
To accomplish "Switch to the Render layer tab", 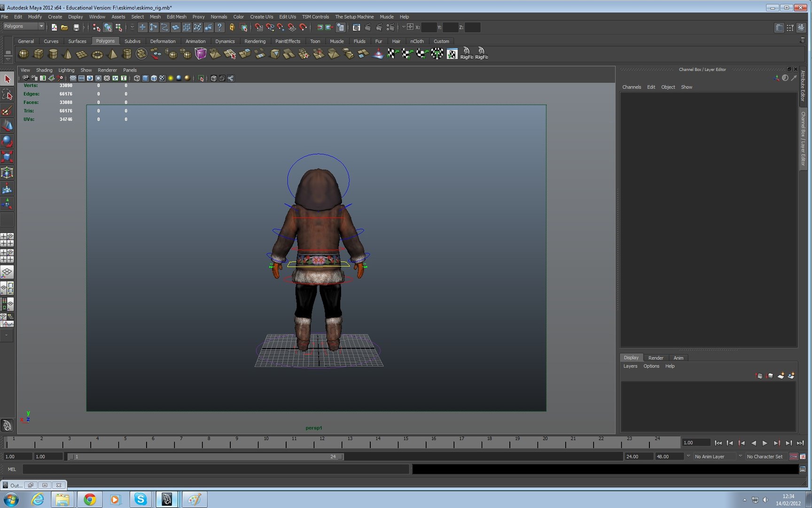I will coord(656,358).
